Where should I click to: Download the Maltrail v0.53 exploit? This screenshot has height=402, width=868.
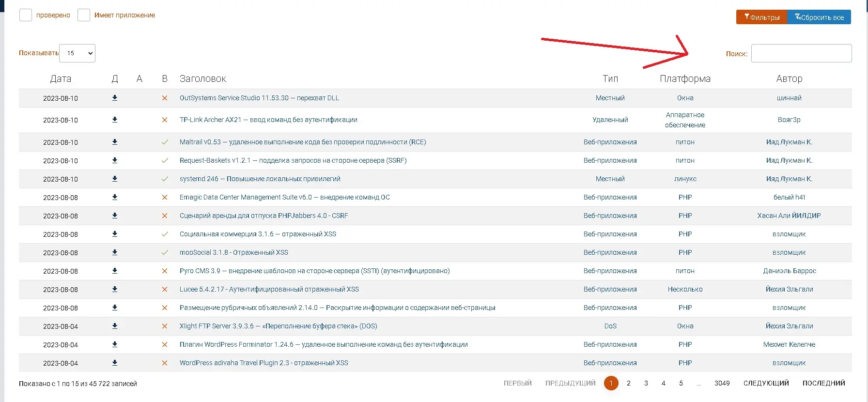[x=115, y=142]
